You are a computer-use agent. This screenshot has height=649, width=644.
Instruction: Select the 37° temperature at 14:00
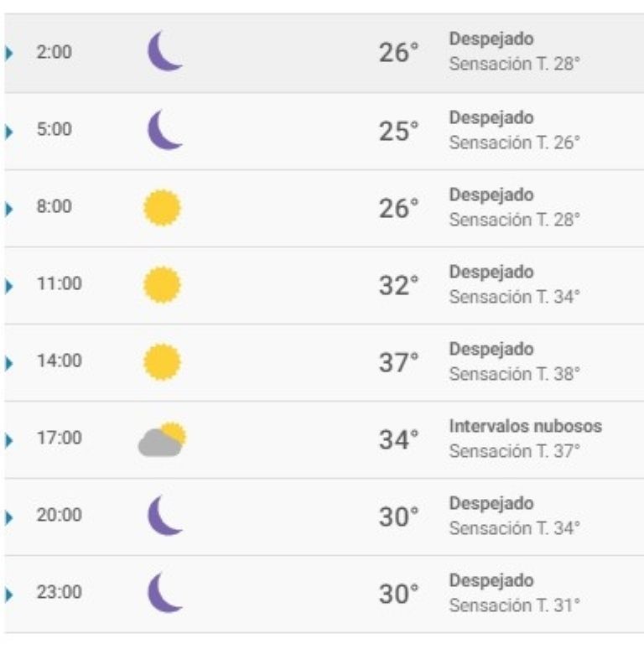point(398,362)
